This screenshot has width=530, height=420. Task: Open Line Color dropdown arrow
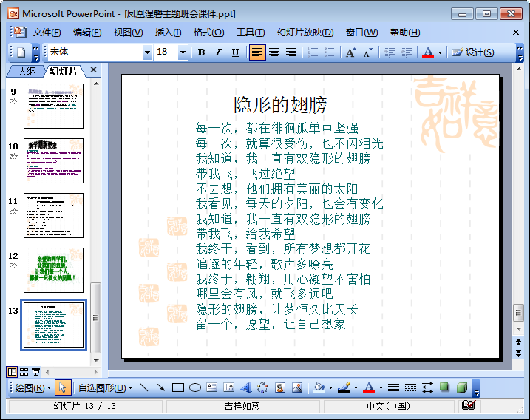356,388
